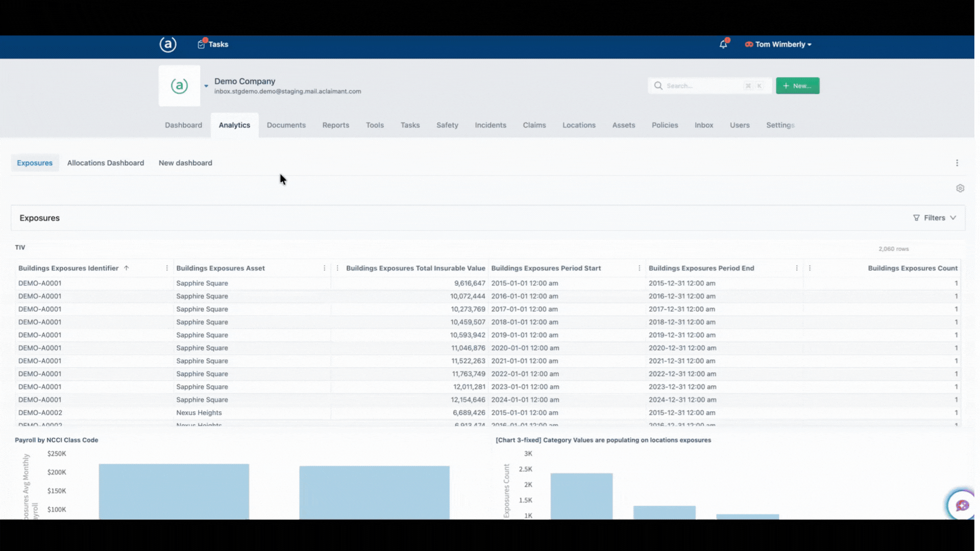Screen dimensions: 980x551
Task: Click the DEMO-A0002 identifier for 2015
Action: click(40, 413)
